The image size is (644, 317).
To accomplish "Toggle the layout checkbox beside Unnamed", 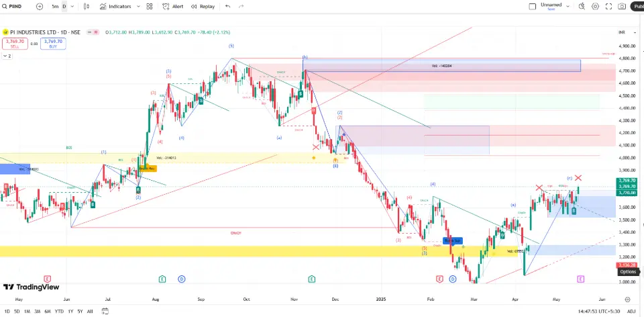I will tap(532, 6).
